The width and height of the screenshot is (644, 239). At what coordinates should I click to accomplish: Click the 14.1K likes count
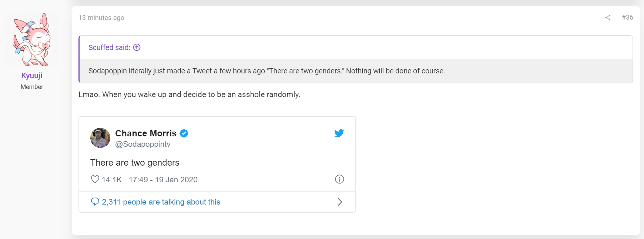[112, 180]
